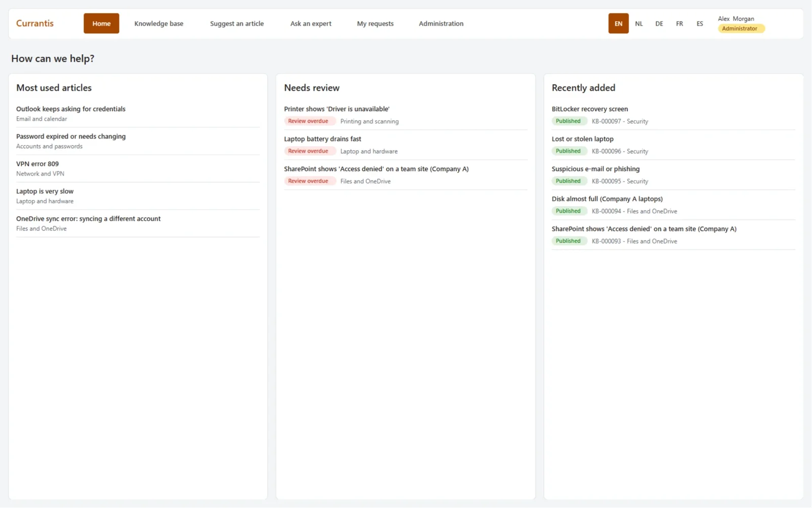Image resolution: width=812 pixels, height=508 pixels.
Task: Switch language to DE
Action: point(659,23)
